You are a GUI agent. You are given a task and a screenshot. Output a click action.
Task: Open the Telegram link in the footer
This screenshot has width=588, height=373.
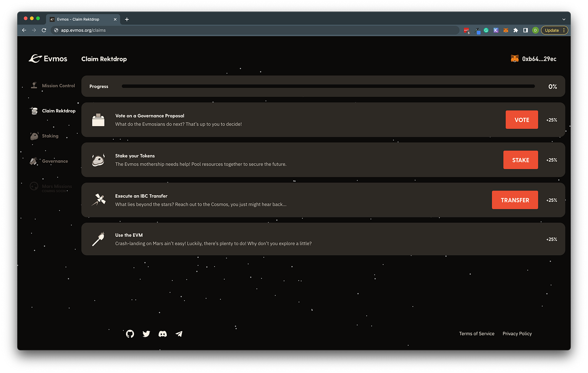[179, 334]
